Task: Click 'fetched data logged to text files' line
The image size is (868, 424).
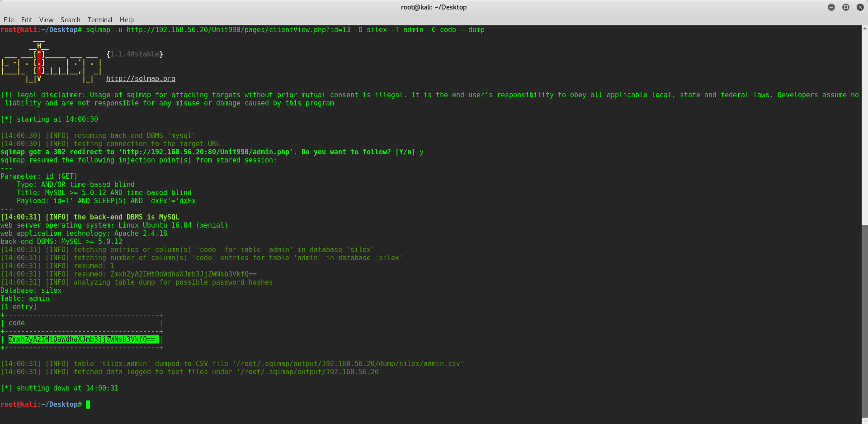Action: [x=192, y=372]
